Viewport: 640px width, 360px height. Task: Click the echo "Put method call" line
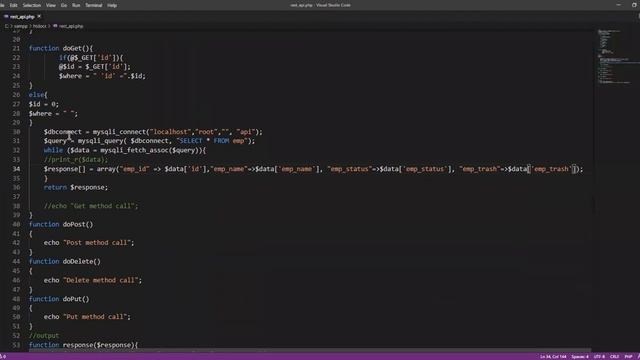[x=87, y=317]
